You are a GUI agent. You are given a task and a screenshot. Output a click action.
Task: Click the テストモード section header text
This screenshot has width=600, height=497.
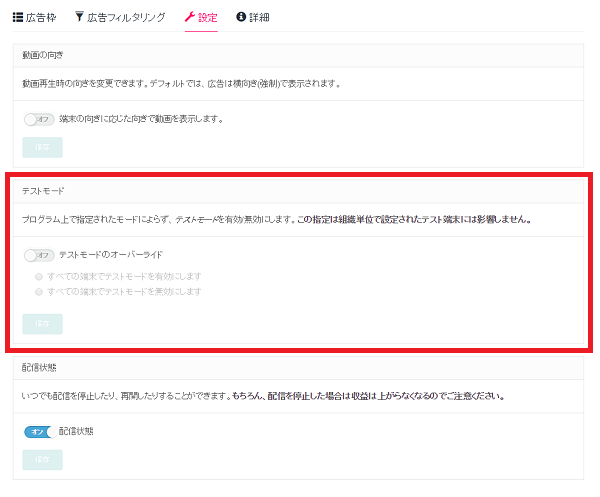pos(43,191)
